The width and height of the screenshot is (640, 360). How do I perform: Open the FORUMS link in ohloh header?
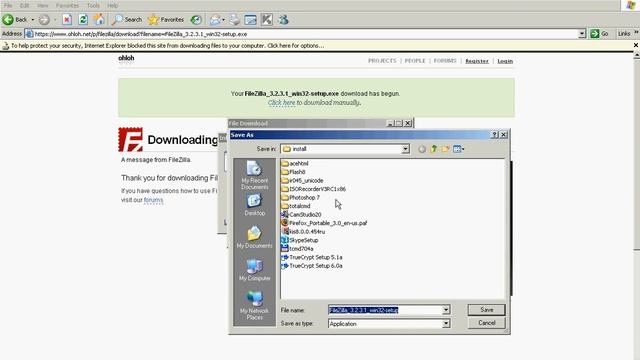[x=445, y=61]
